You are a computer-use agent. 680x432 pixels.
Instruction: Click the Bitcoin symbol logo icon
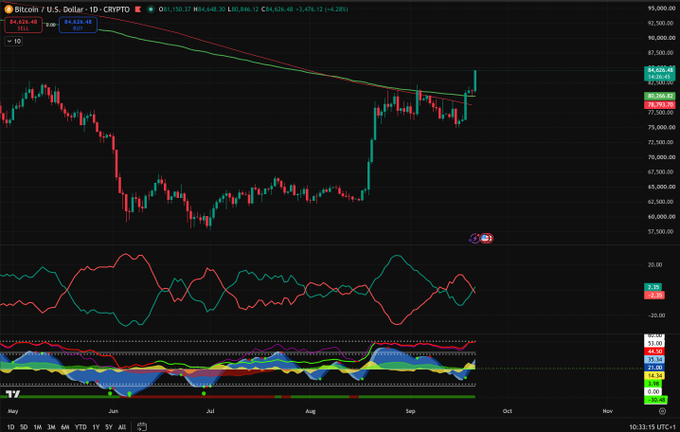[8, 9]
